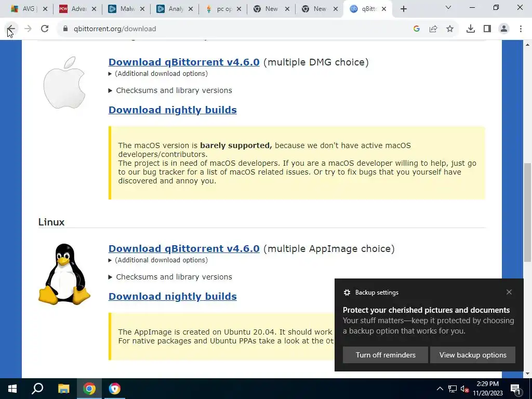532x399 pixels.
Task: Click the 'barely supported,' bold text
Action: click(236, 145)
